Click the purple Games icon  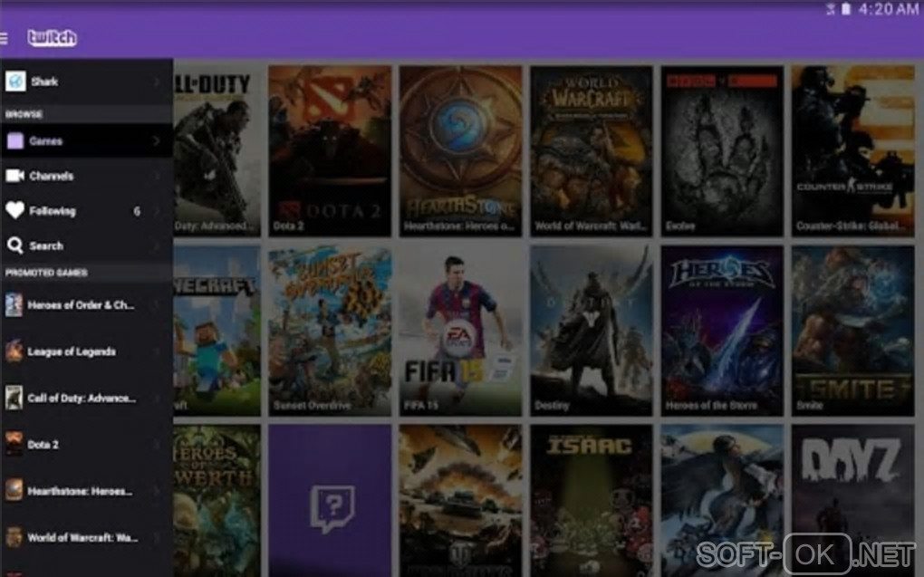[15, 141]
